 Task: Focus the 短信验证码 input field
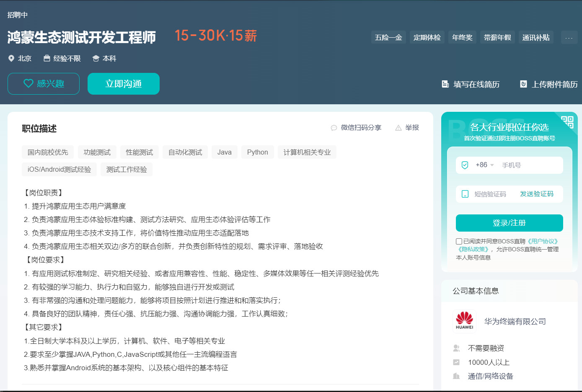coord(490,194)
